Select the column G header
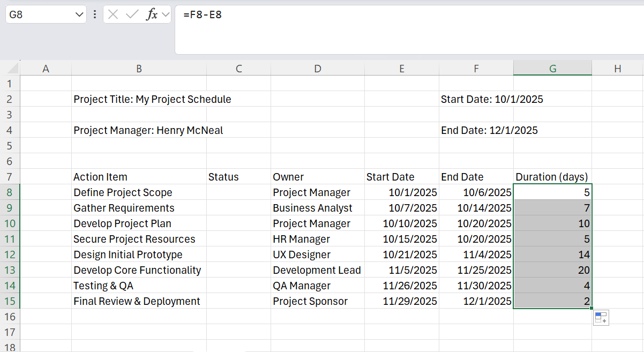 click(x=552, y=68)
